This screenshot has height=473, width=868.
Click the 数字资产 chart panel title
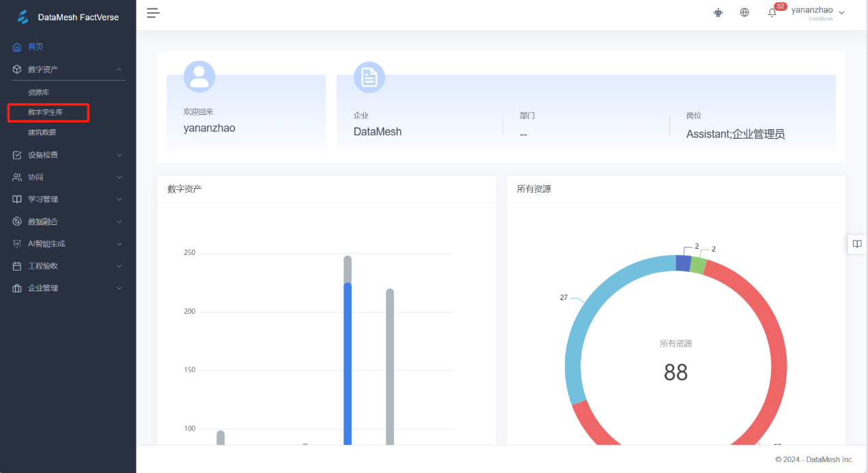[184, 189]
